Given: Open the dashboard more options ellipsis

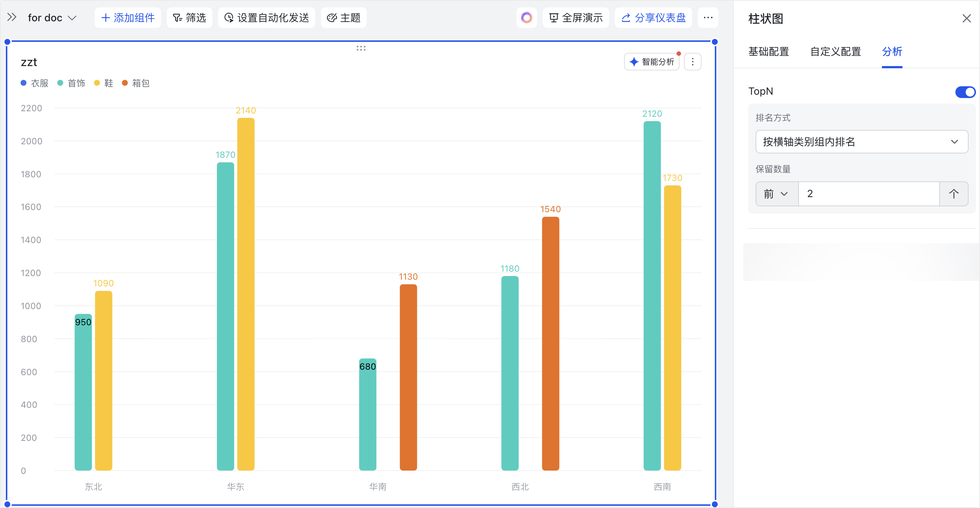Looking at the screenshot, I should click(x=707, y=18).
